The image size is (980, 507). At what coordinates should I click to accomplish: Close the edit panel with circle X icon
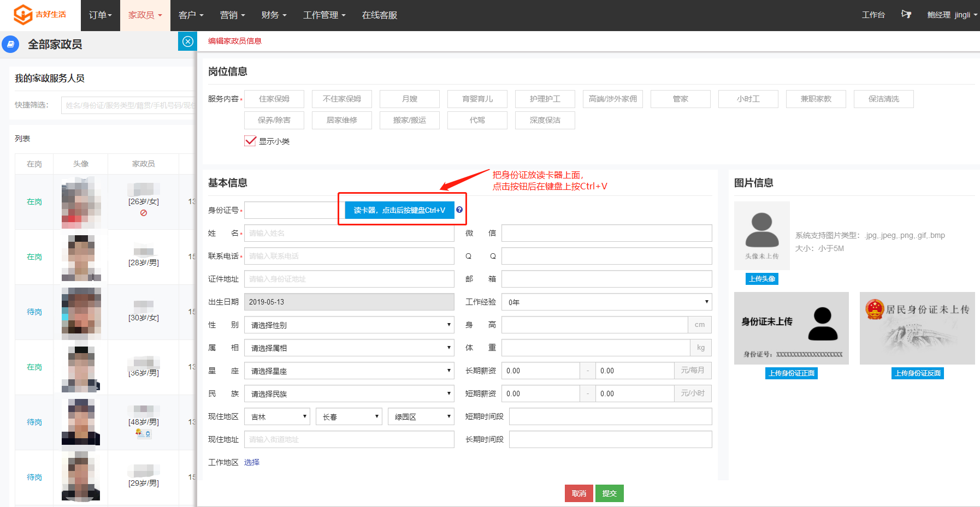(188, 41)
